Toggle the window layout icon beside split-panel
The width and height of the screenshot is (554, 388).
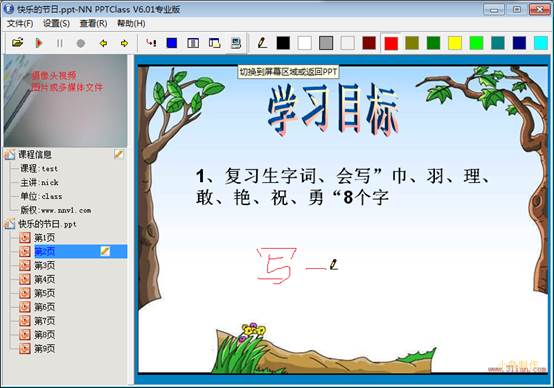point(214,43)
